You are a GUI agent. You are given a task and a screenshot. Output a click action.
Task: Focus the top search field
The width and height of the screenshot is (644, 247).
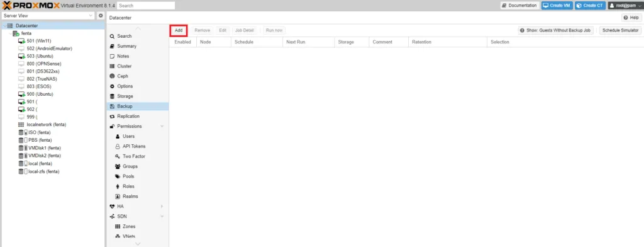tap(146, 6)
